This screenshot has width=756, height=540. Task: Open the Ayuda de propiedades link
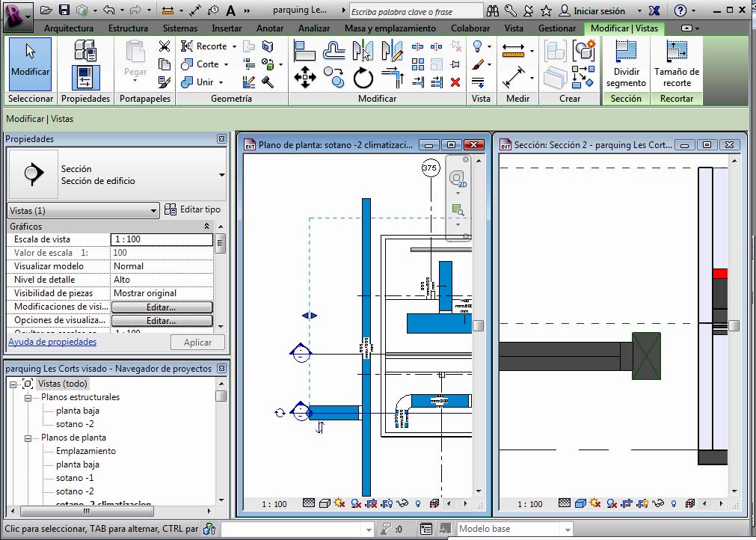tap(52, 342)
